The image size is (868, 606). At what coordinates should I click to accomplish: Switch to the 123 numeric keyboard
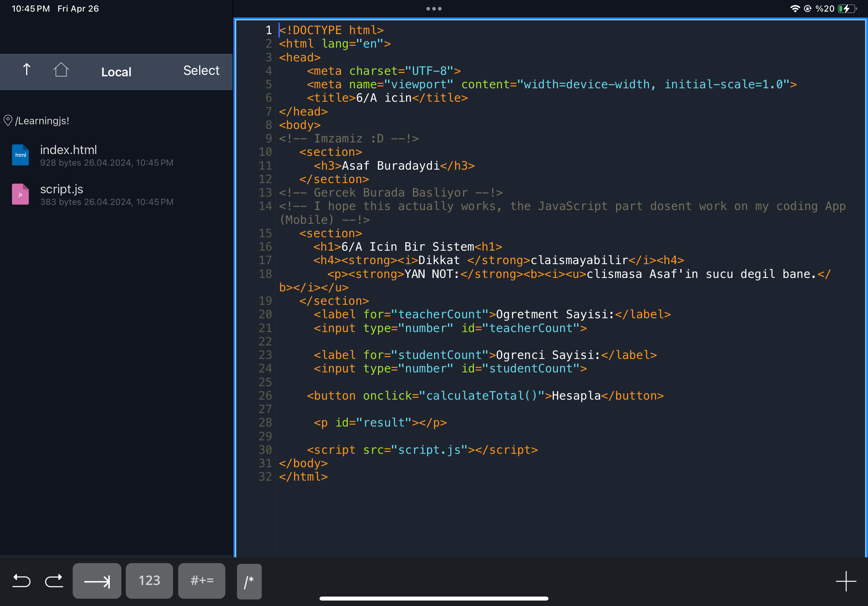(149, 581)
